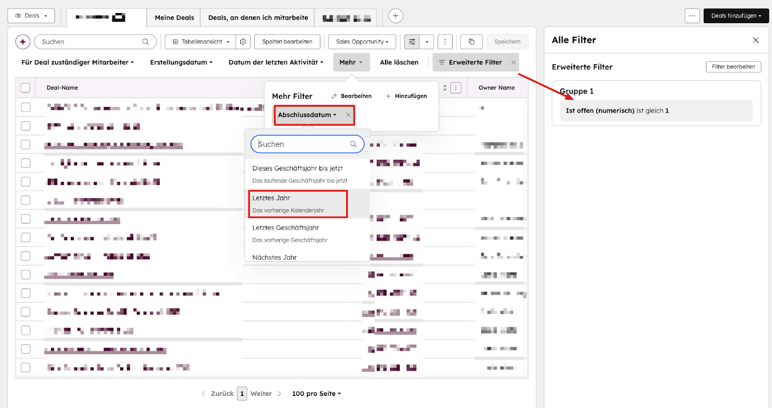
Task: Check the last visible deal row's checkbox
Action: coord(26,368)
